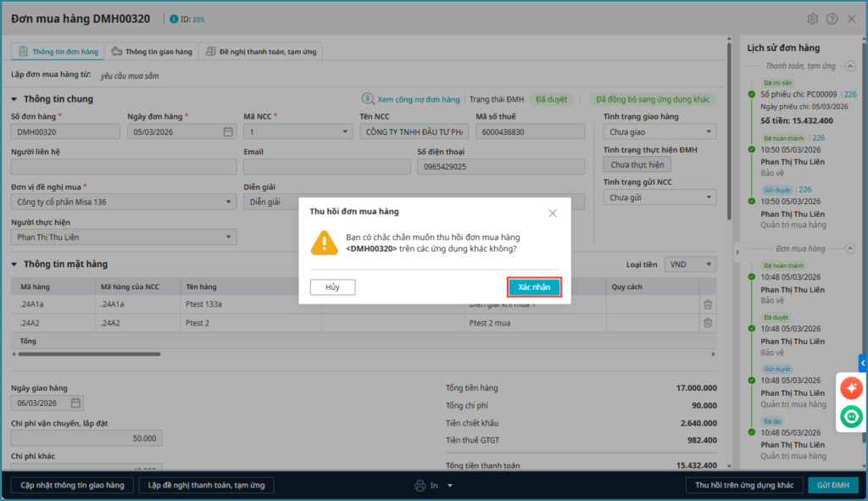The height and width of the screenshot is (501, 868).
Task: Click the Đã chi tiền history status tag
Action: point(778,83)
